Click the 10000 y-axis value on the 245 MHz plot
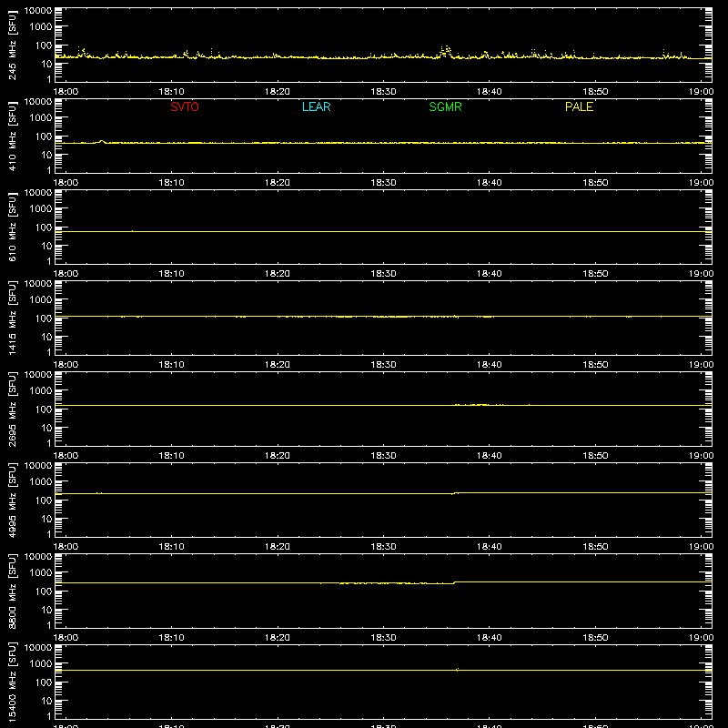 pyautogui.click(x=38, y=11)
